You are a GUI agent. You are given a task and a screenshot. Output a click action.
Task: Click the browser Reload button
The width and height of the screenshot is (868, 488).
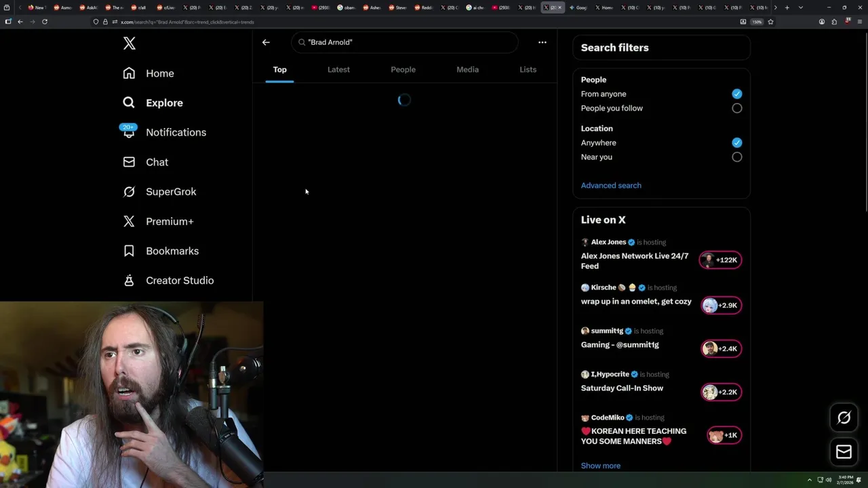pyautogui.click(x=45, y=22)
